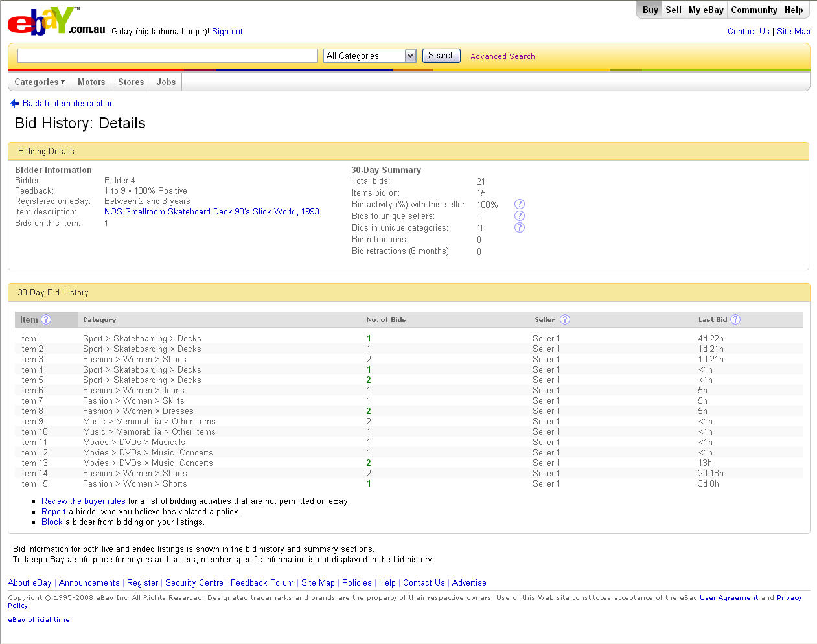Open the User Agreement link
Image resolution: width=817 pixels, height=644 pixels.
coord(729,598)
